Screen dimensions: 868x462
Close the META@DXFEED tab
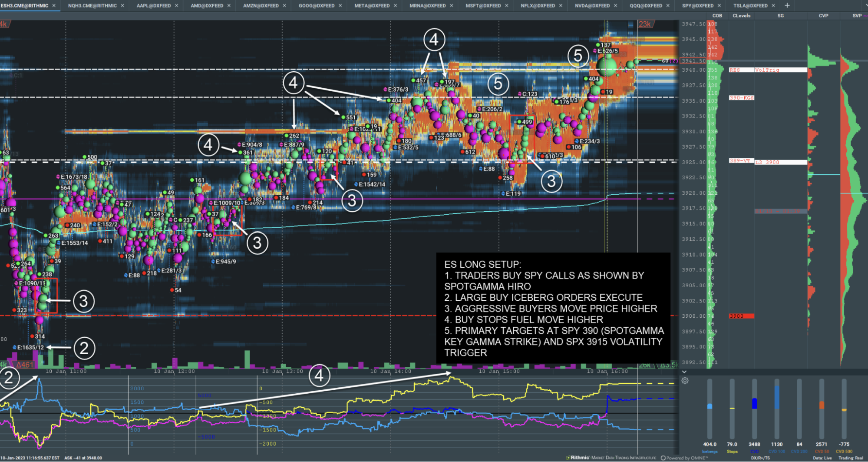pyautogui.click(x=395, y=6)
